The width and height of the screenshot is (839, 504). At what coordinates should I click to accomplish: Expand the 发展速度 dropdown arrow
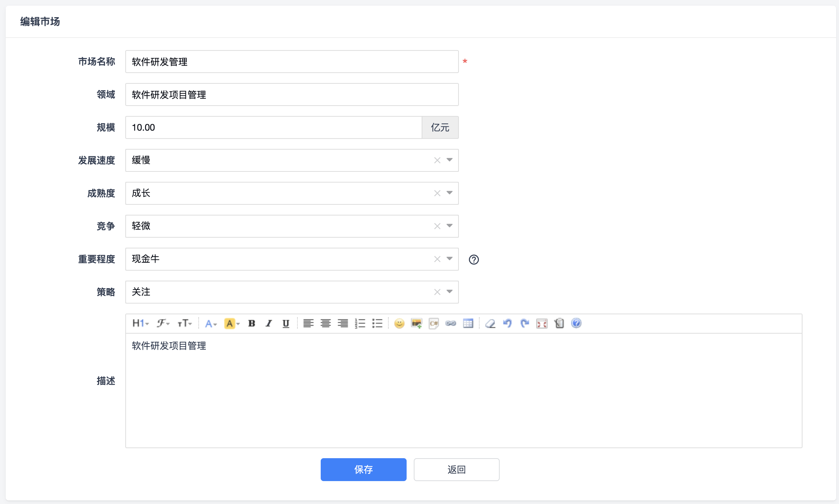(450, 160)
